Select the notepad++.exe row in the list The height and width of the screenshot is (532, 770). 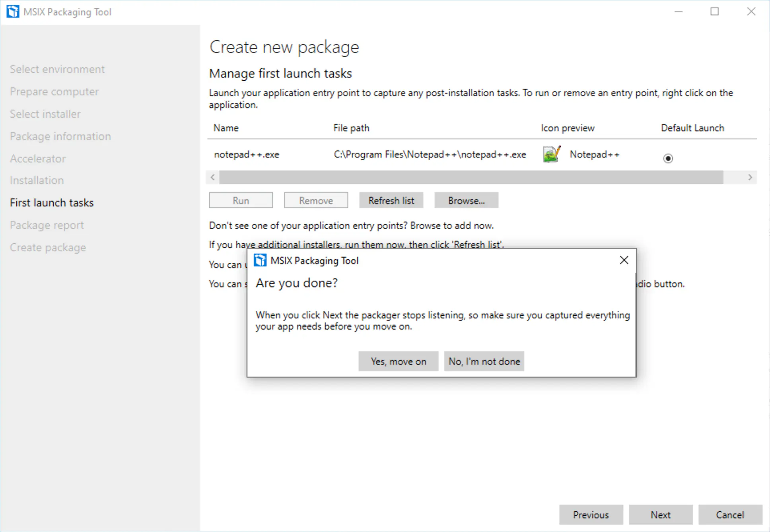[247, 154]
